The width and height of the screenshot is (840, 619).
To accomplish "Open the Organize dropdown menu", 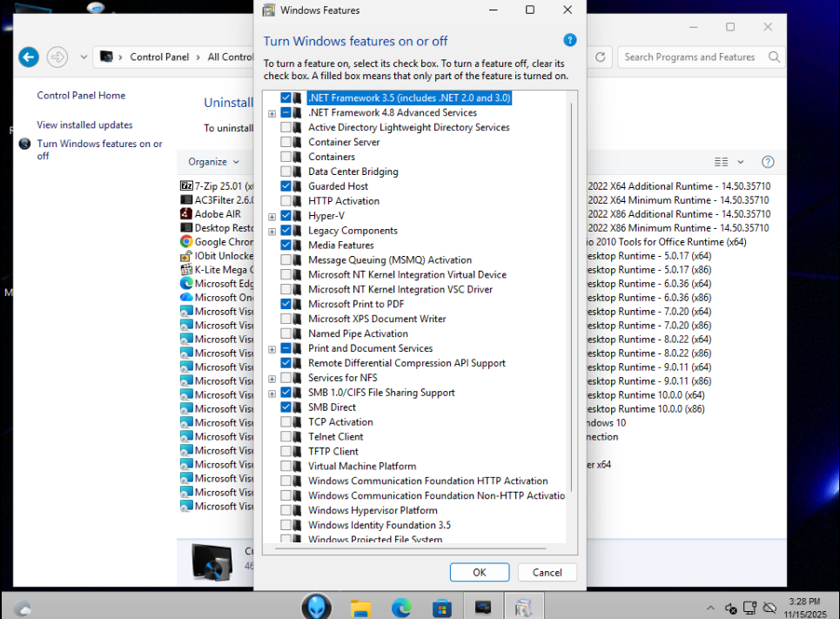I will (x=213, y=162).
